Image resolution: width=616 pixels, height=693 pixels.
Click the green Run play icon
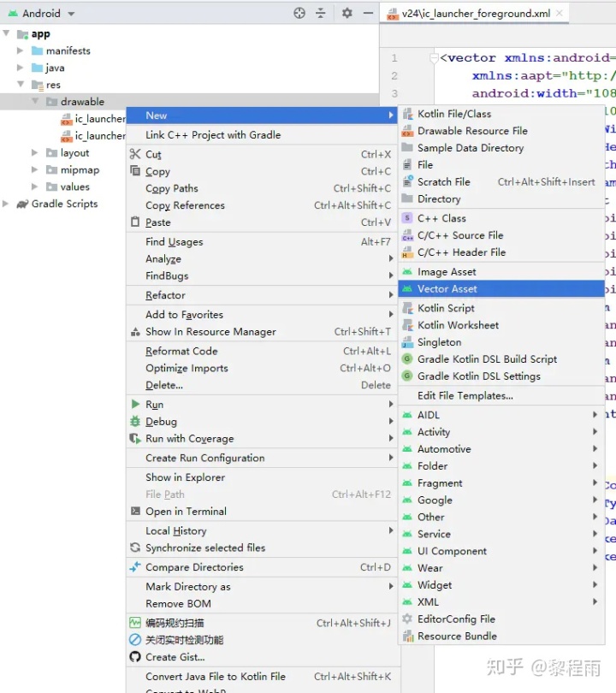pos(135,404)
